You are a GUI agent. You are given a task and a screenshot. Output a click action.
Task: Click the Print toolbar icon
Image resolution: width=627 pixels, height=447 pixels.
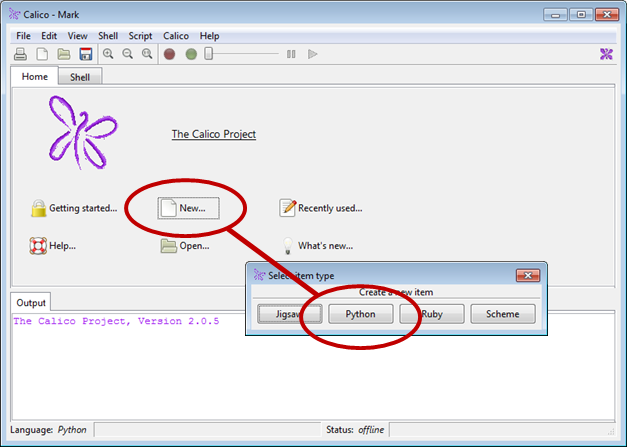pos(20,54)
